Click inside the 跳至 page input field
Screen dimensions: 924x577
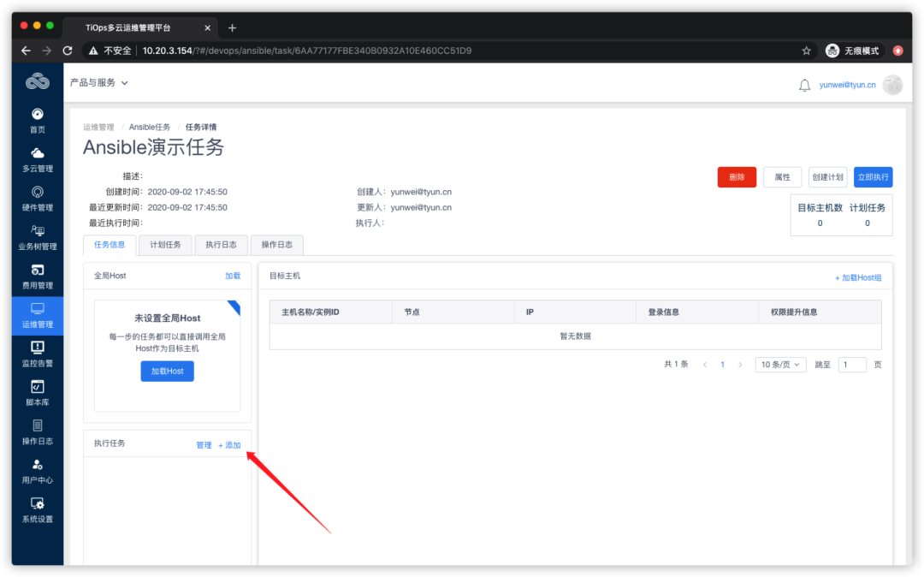click(x=852, y=364)
